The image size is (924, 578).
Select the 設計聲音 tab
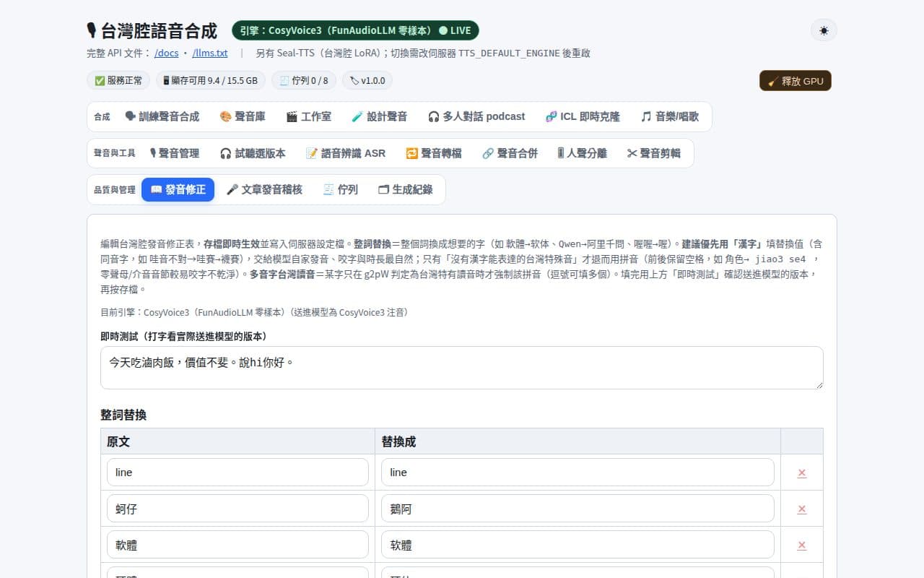tap(380, 116)
